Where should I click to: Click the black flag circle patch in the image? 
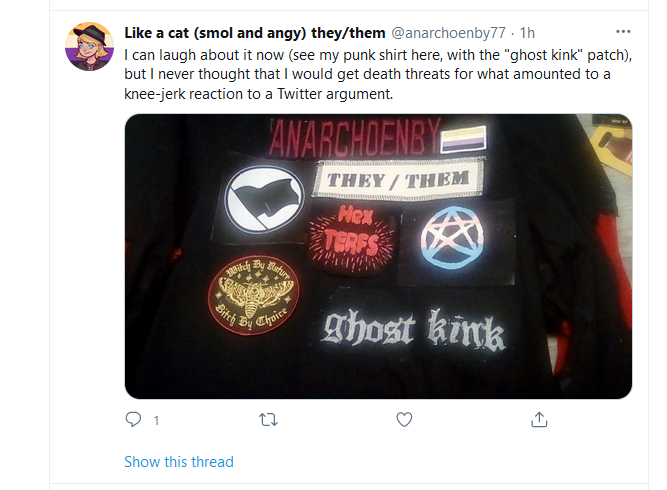click(264, 199)
